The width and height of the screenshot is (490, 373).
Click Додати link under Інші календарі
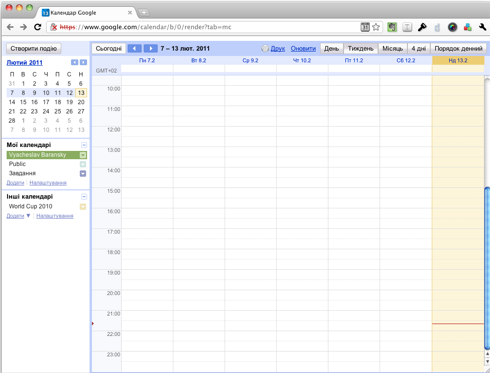coord(15,216)
